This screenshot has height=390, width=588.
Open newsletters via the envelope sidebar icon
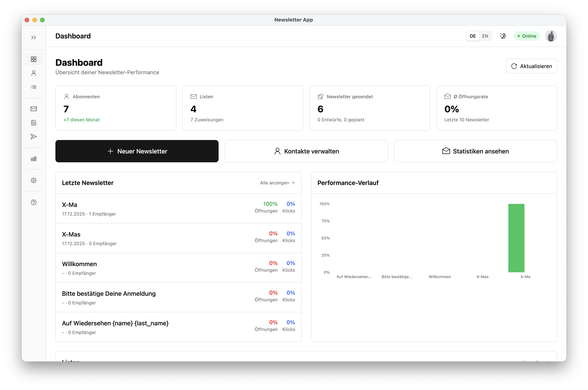click(34, 109)
